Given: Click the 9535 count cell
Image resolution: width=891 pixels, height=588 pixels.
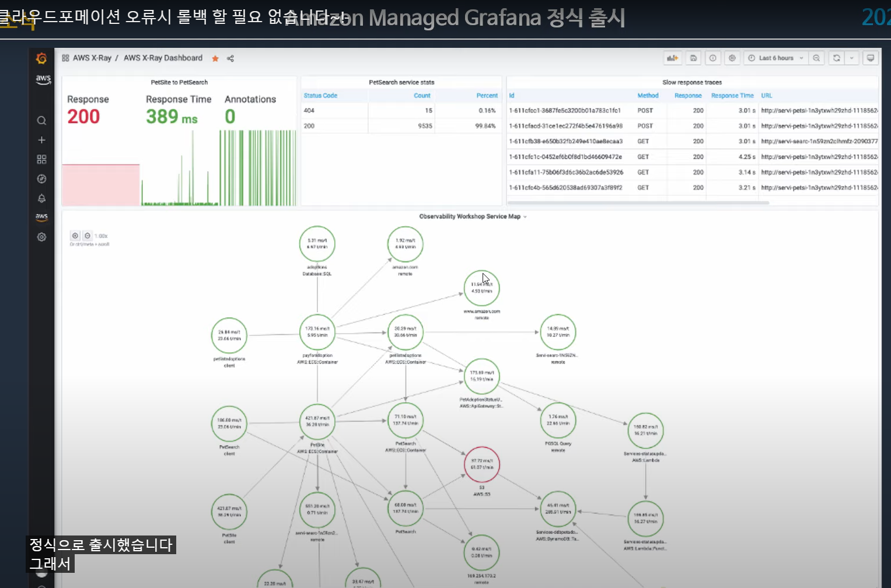Looking at the screenshot, I should point(402,126).
